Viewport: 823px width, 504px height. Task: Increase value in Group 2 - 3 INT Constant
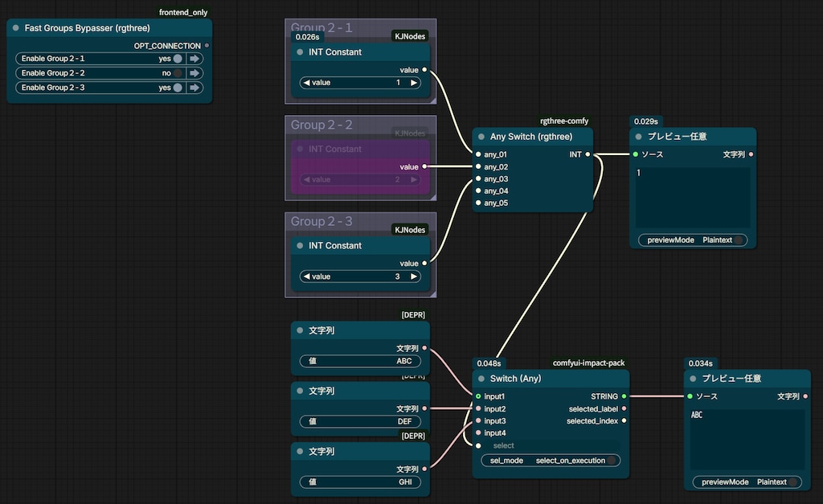(x=414, y=277)
